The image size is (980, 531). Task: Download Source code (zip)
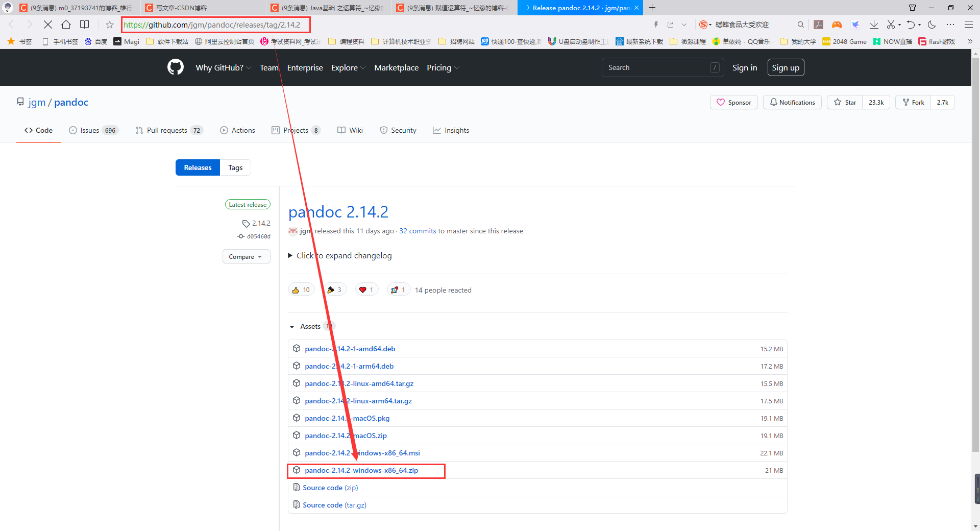coord(330,488)
